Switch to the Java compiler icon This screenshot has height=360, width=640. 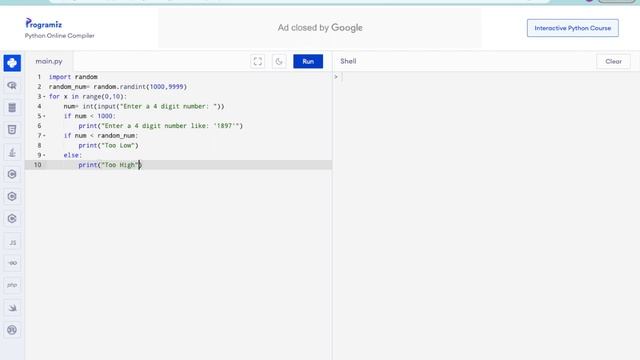coord(12,152)
